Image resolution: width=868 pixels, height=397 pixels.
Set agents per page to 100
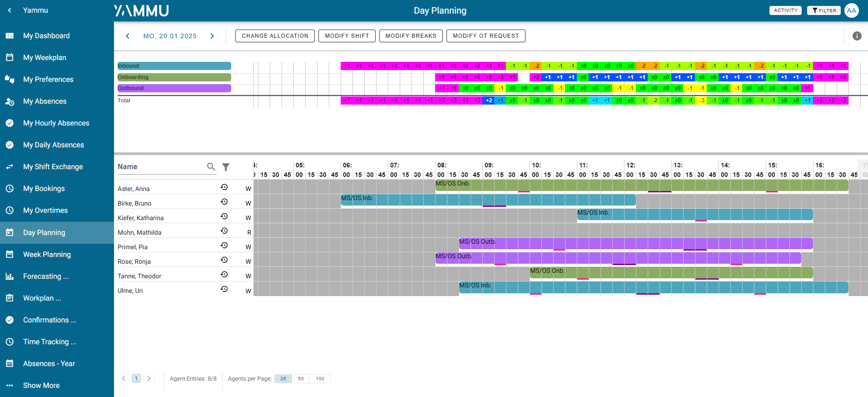(320, 379)
